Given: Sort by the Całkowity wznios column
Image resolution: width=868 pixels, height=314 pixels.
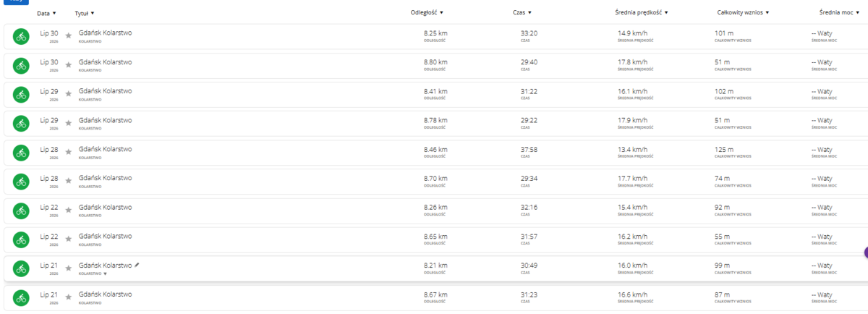Looking at the screenshot, I should coord(743,12).
